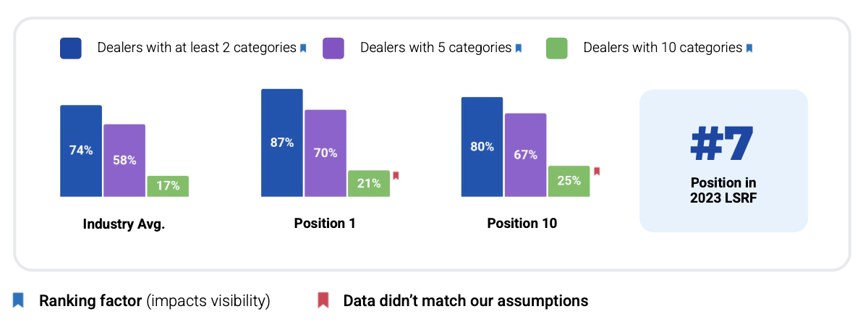Click Position 10 67% purple bar
Image resolution: width=868 pixels, height=330 pixels.
(x=526, y=155)
